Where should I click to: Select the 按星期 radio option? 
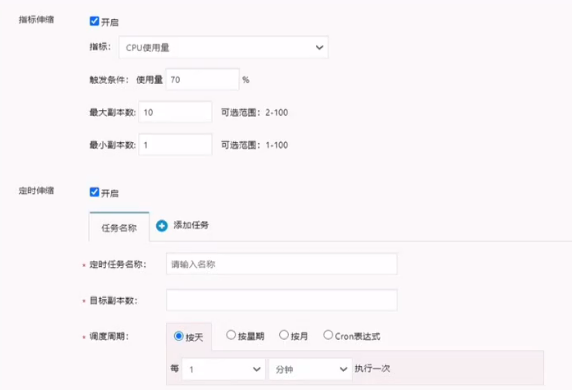point(231,335)
